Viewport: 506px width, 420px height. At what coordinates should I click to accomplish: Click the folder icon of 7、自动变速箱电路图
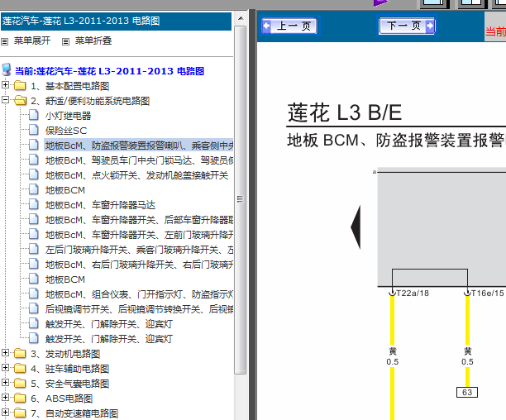coord(20,413)
